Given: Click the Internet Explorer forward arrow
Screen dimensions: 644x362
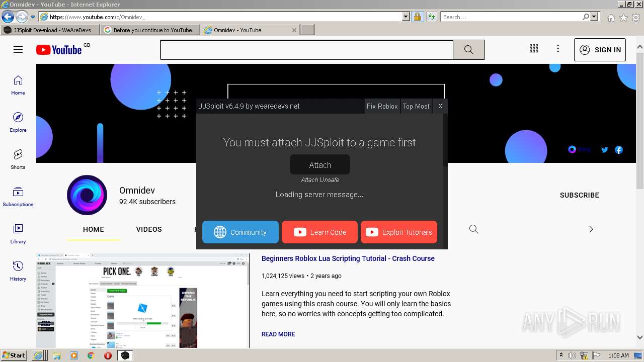Looking at the screenshot, I should click(22, 17).
